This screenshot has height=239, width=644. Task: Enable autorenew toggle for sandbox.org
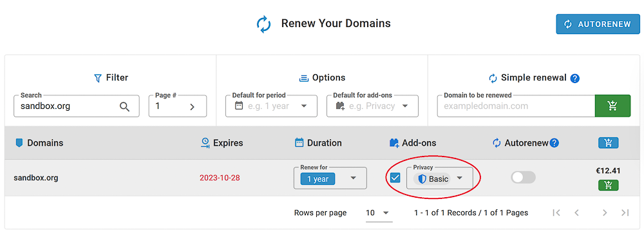click(523, 177)
